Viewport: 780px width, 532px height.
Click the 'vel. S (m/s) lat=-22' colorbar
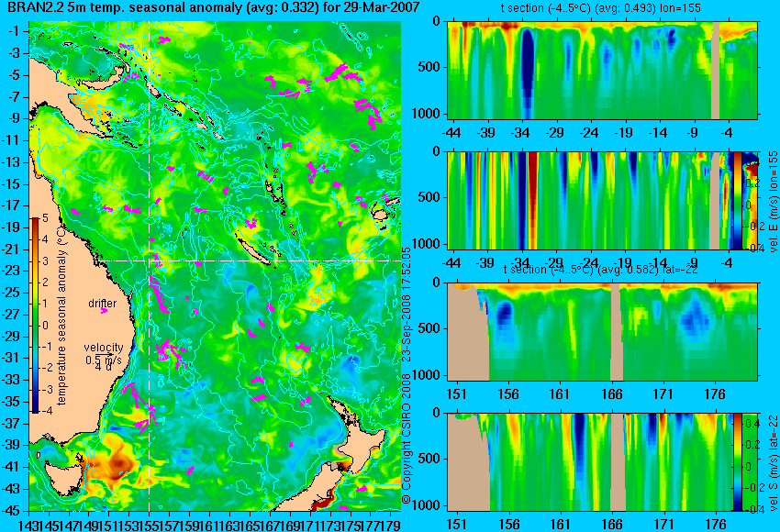coord(738,462)
